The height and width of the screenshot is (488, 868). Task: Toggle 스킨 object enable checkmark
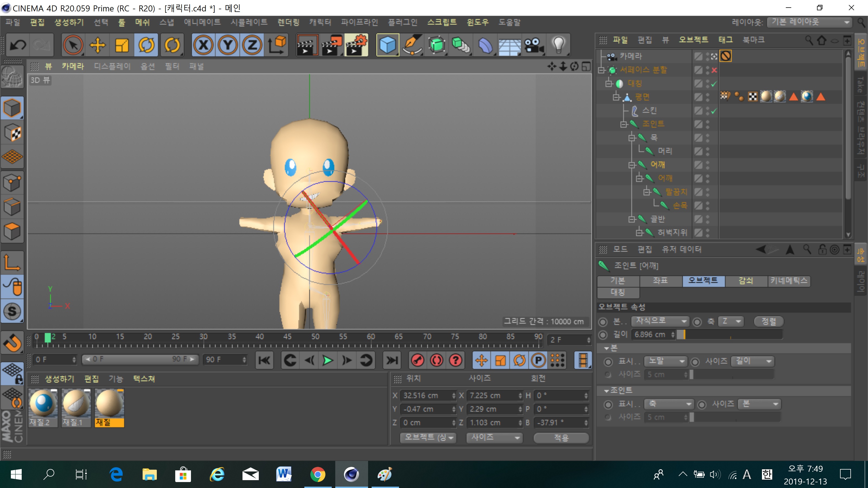[x=714, y=111]
